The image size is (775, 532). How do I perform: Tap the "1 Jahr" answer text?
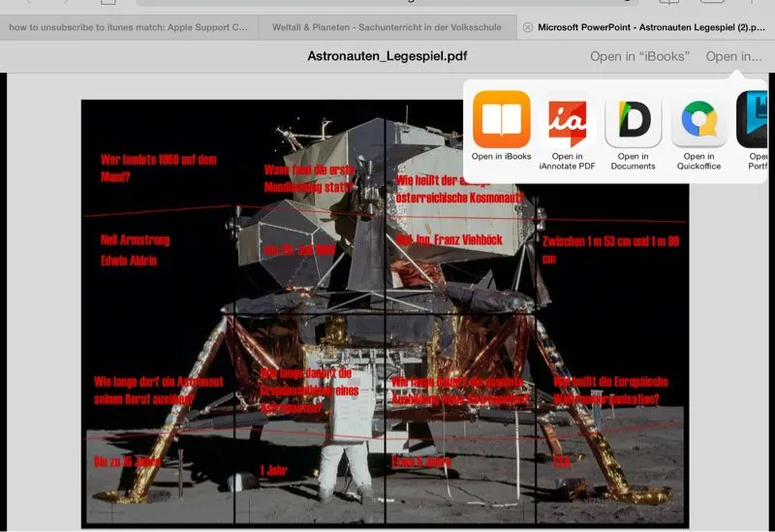click(x=275, y=469)
